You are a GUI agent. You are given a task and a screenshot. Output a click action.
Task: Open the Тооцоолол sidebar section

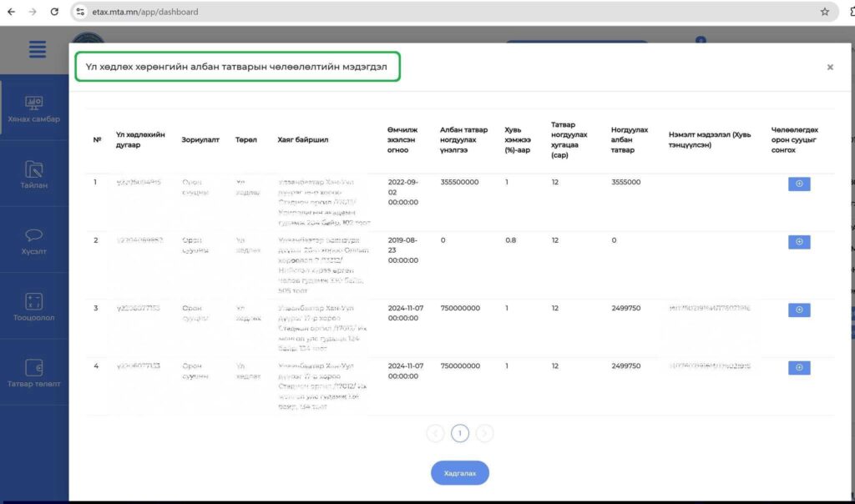(34, 308)
